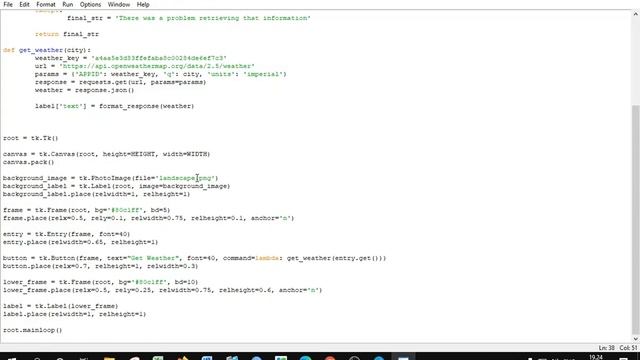The width and height of the screenshot is (640, 360).
Task: Click the 'Col: 51' status bar entry
Action: coord(628,348)
